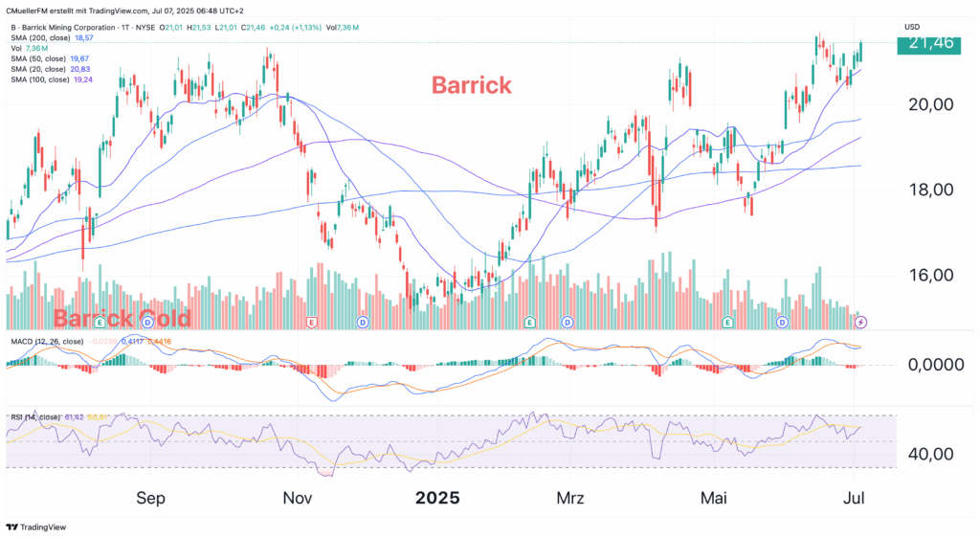
Task: Click the change value +0,24 (+1,13%)
Action: pos(295,28)
